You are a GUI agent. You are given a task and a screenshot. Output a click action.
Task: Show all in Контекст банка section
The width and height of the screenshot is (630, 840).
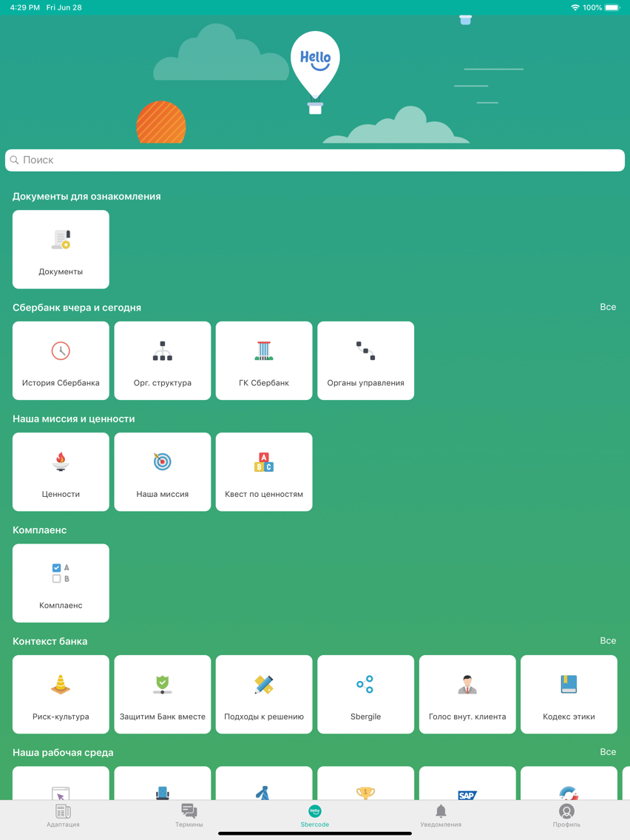pyautogui.click(x=608, y=640)
